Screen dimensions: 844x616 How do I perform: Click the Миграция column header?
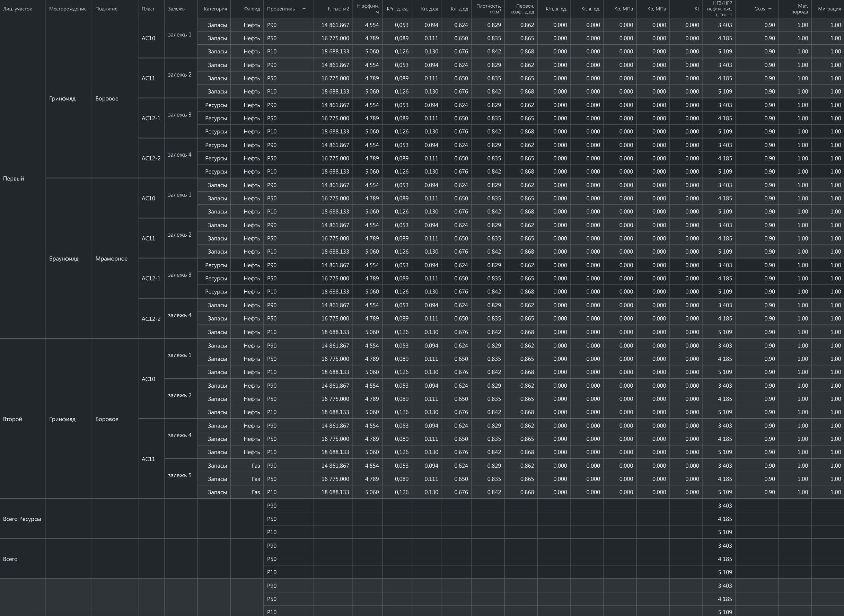[x=829, y=9]
